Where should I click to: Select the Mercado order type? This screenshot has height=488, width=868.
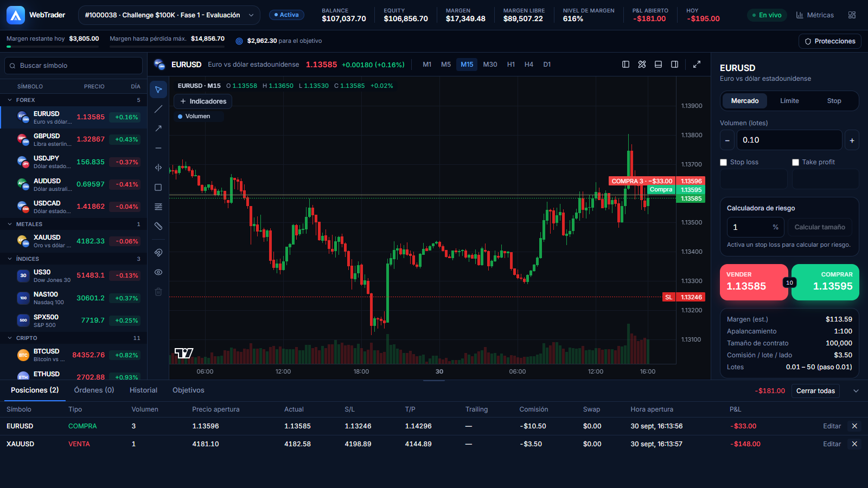point(745,101)
